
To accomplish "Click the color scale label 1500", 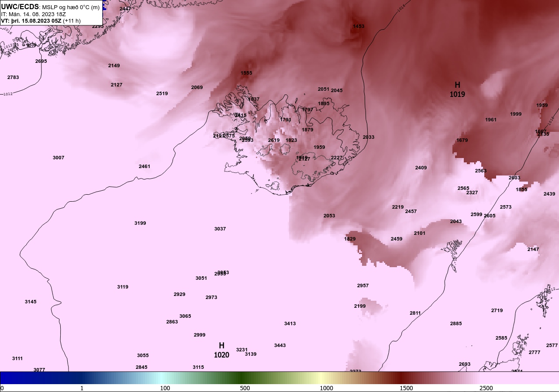I will pos(407,388).
